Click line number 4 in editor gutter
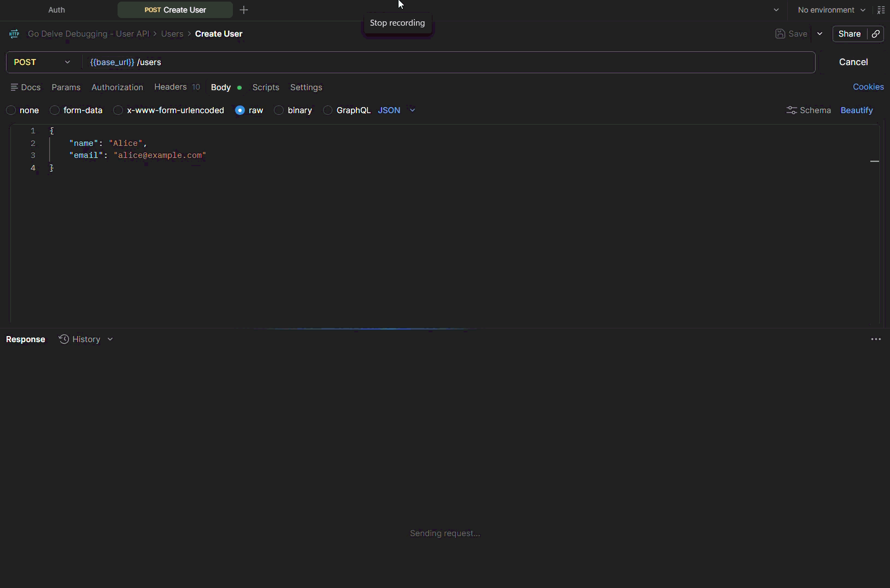This screenshot has height=588, width=890. point(33,168)
